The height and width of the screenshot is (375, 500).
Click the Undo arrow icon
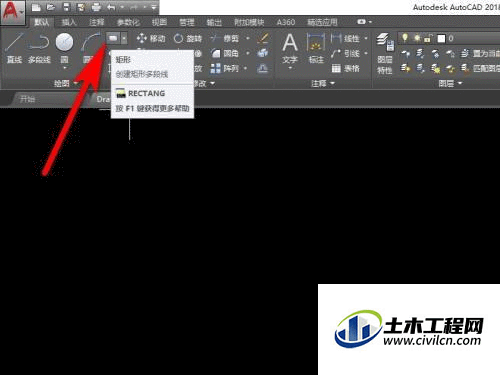click(111, 7)
